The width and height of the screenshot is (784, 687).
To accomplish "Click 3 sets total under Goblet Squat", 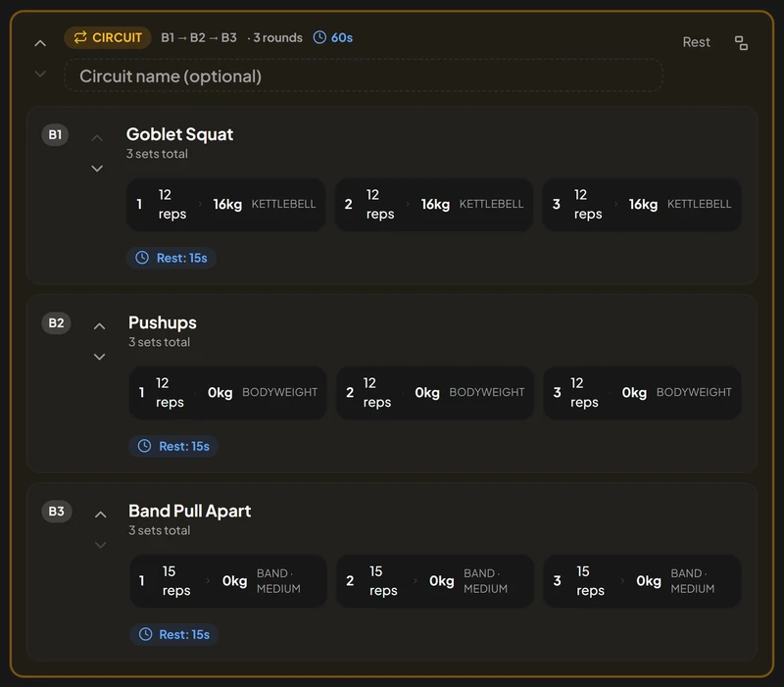I will (x=157, y=154).
